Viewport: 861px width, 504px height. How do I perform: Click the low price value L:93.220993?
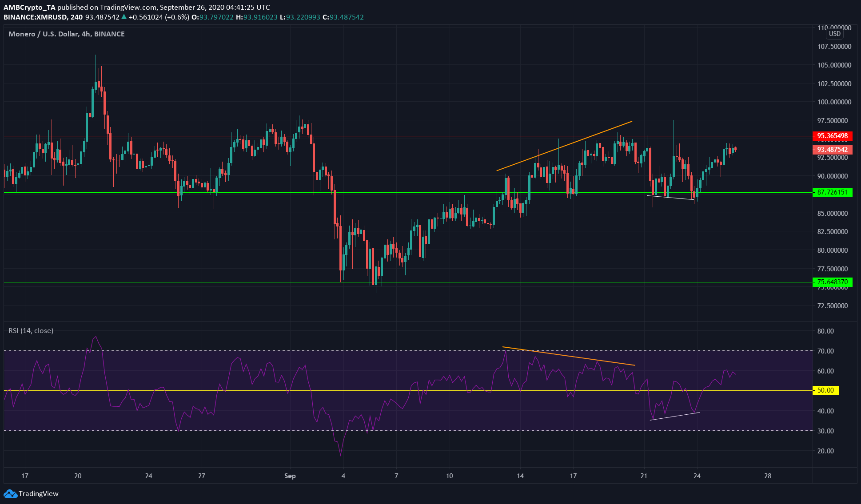[300, 17]
